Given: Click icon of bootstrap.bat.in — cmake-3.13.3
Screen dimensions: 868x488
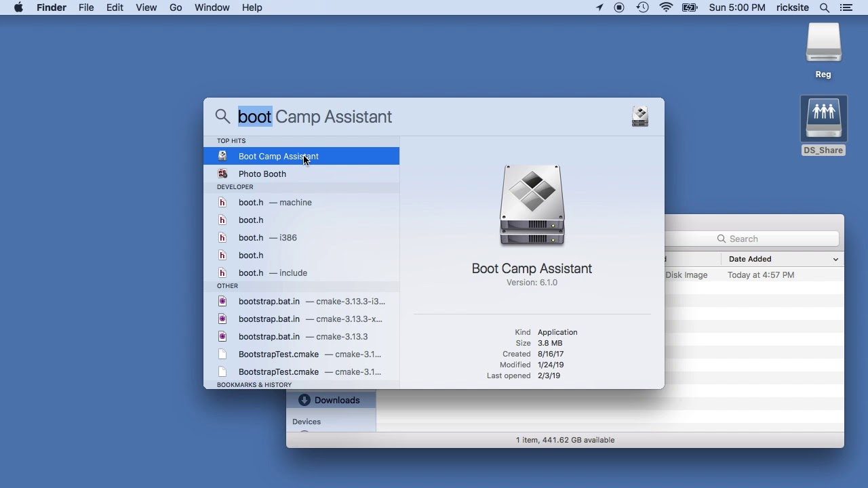Looking at the screenshot, I should point(222,336).
